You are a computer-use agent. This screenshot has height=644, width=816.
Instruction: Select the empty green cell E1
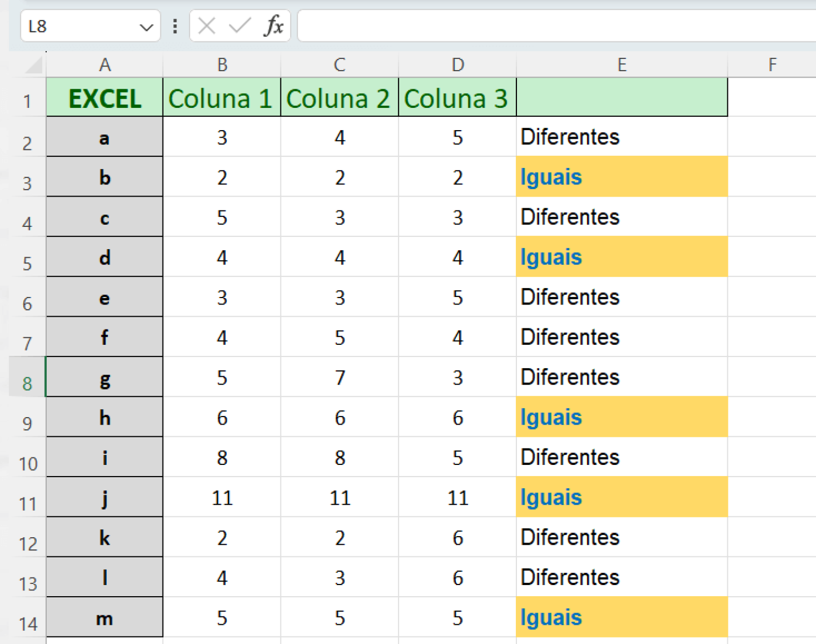pos(622,98)
